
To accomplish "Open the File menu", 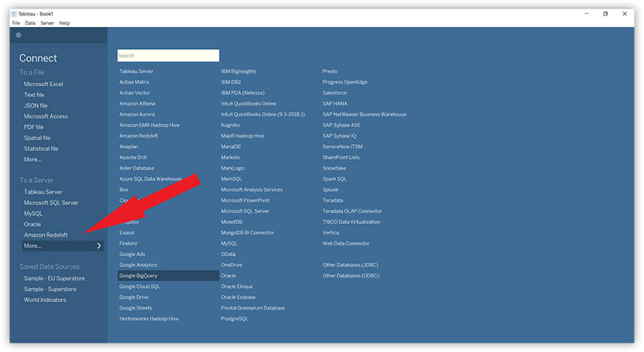I will pos(16,23).
